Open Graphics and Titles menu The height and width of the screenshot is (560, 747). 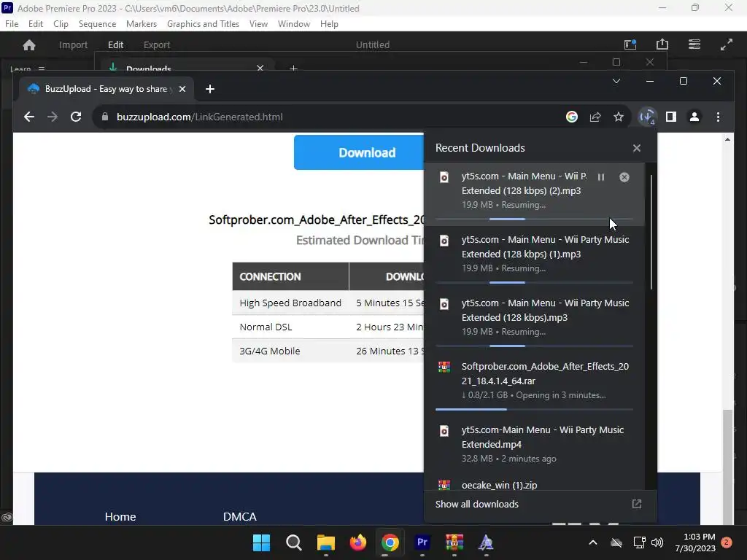click(x=203, y=24)
